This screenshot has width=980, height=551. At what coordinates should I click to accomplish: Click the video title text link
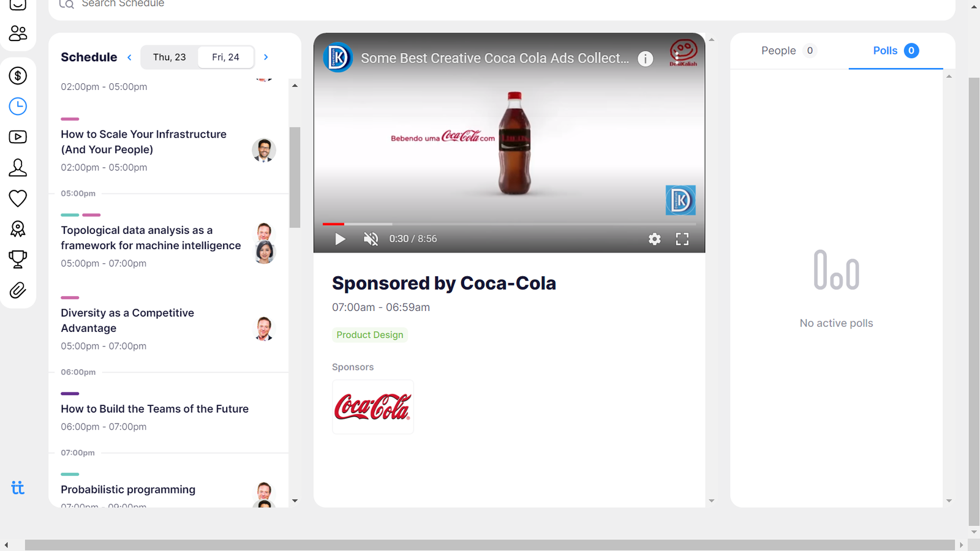click(495, 58)
